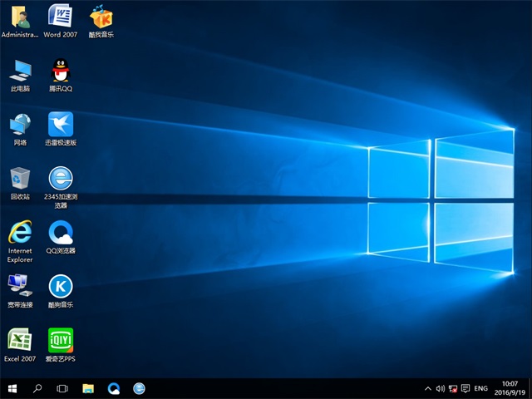
Task: Open File Explorer from the taskbar
Action: click(88, 388)
